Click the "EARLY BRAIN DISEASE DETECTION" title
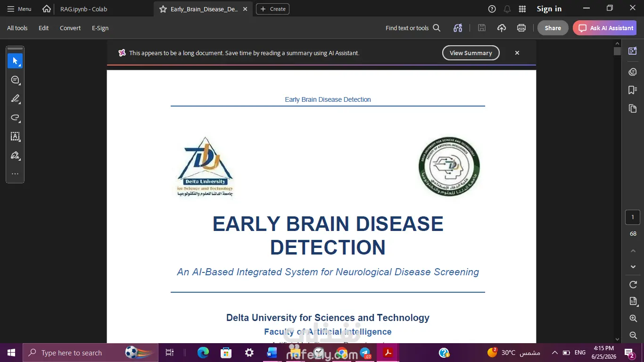Image resolution: width=644 pixels, height=362 pixels. [x=328, y=236]
